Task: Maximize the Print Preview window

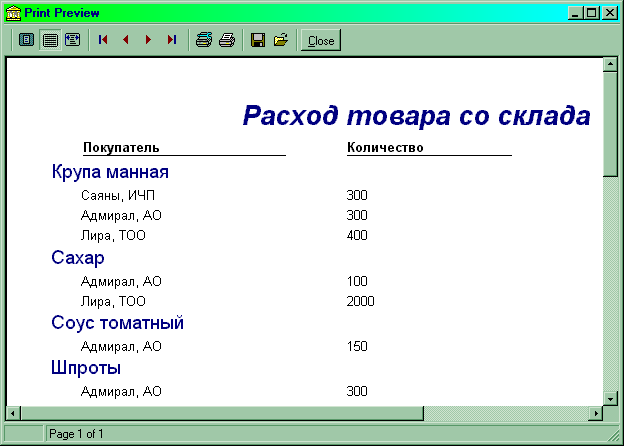Action: coord(593,13)
